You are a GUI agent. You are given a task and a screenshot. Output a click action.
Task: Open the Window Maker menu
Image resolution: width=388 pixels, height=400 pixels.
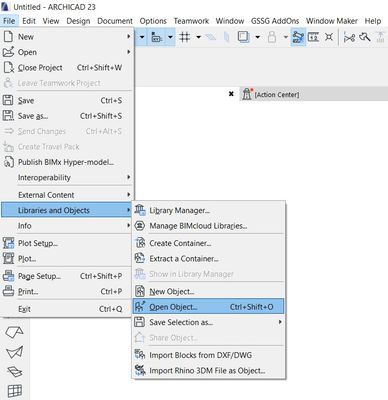332,21
